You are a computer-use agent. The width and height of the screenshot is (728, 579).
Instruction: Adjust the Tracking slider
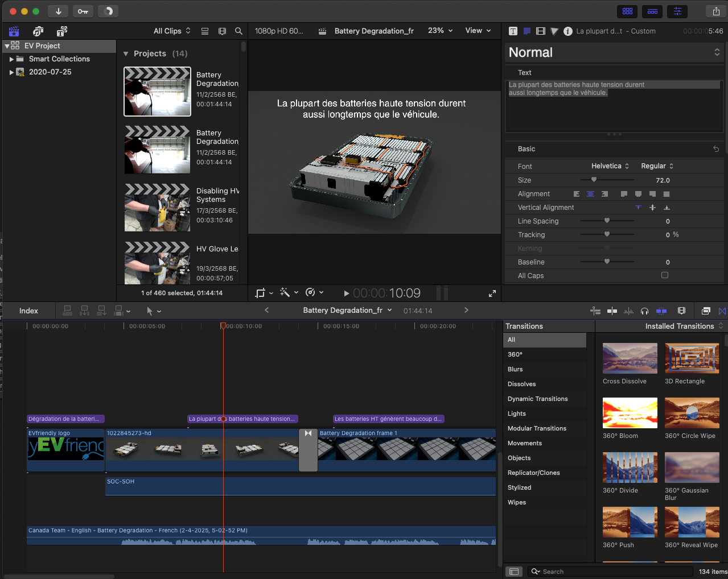607,234
